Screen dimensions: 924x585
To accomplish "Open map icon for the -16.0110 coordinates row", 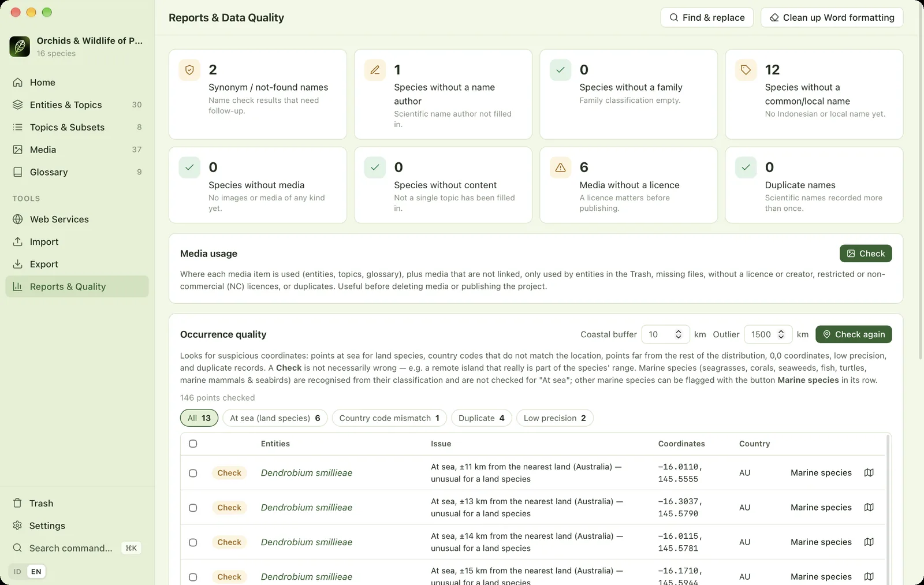I will pyautogui.click(x=869, y=472).
